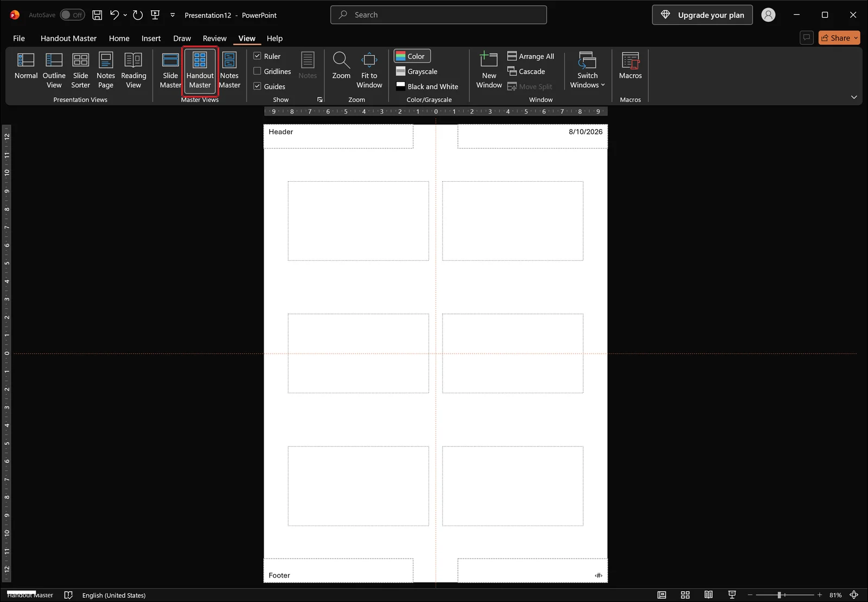This screenshot has height=602, width=868.
Task: Adjust the zoom slider handle
Action: (x=779, y=595)
